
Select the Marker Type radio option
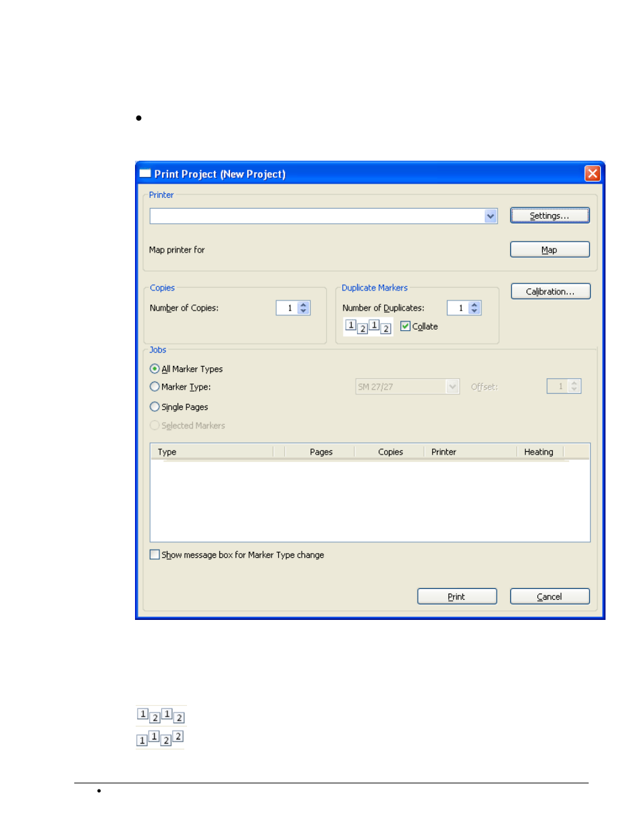coord(155,387)
